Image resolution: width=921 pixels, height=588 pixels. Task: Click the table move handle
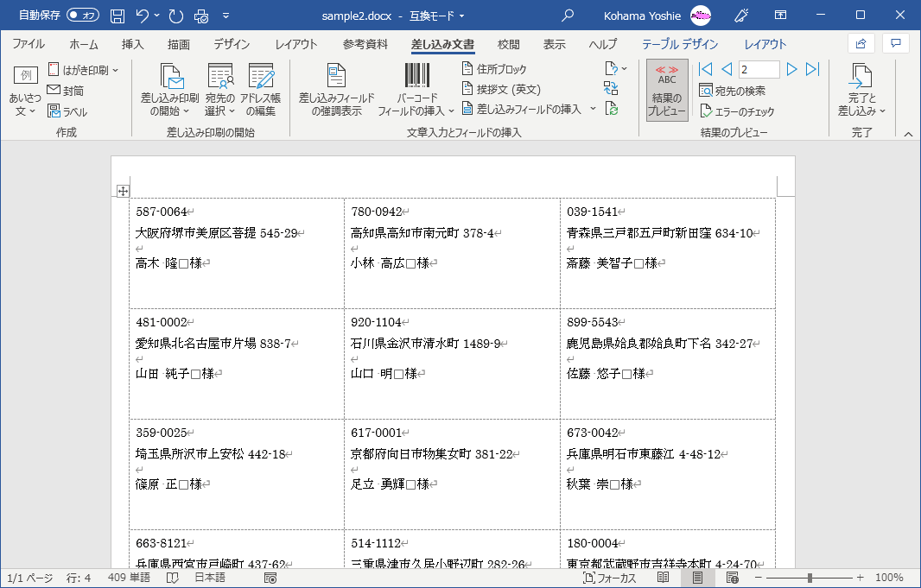(122, 191)
